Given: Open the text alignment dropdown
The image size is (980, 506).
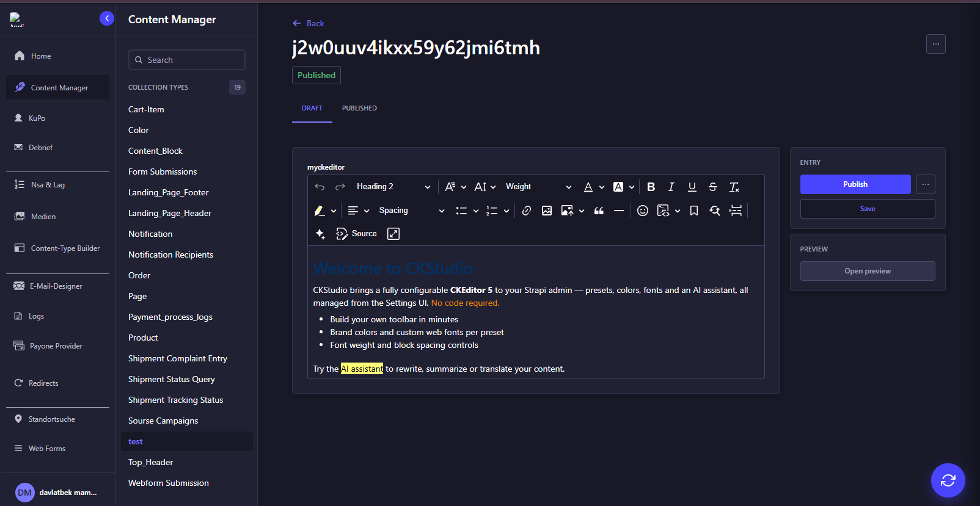Looking at the screenshot, I should [x=359, y=211].
